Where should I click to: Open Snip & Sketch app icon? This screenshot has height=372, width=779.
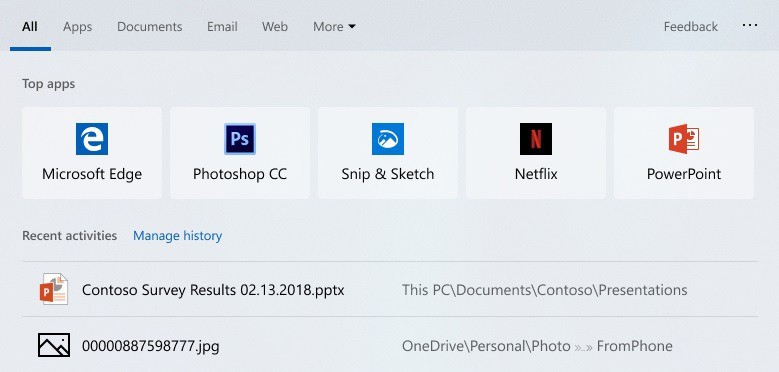[388, 139]
